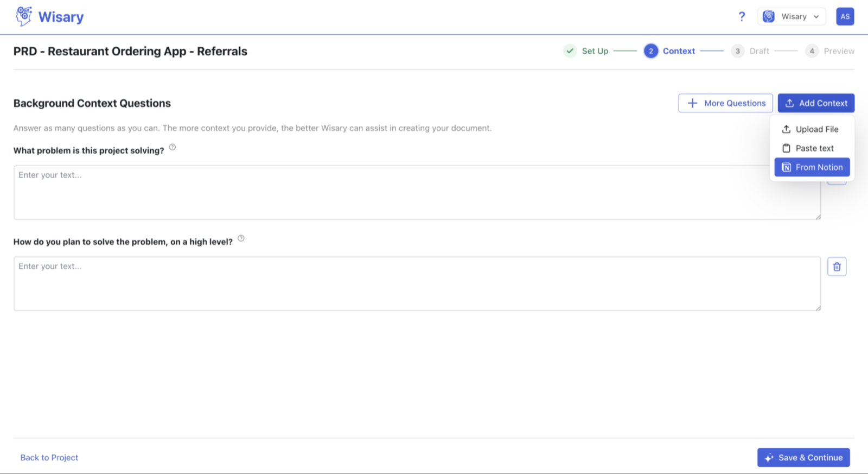
Task: Click the More Questions button
Action: [725, 103]
